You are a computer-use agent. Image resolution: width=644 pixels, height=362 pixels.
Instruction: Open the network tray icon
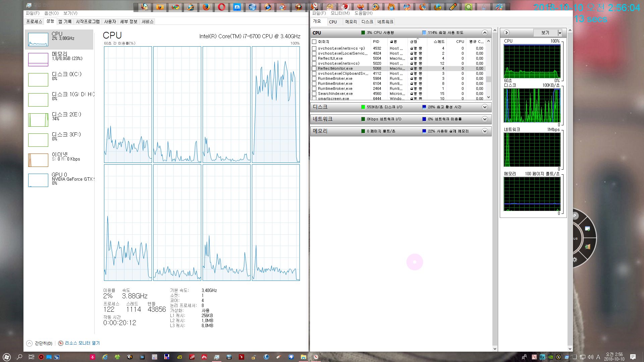(583, 357)
